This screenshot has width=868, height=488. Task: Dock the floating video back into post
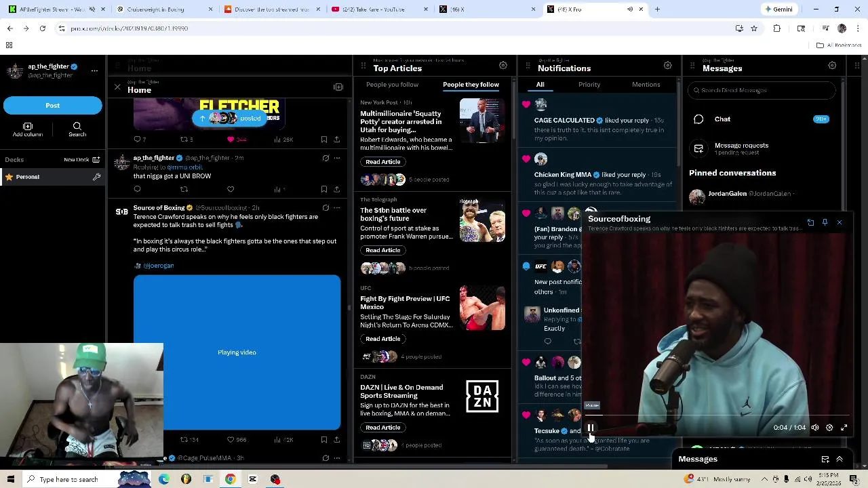pos(810,222)
